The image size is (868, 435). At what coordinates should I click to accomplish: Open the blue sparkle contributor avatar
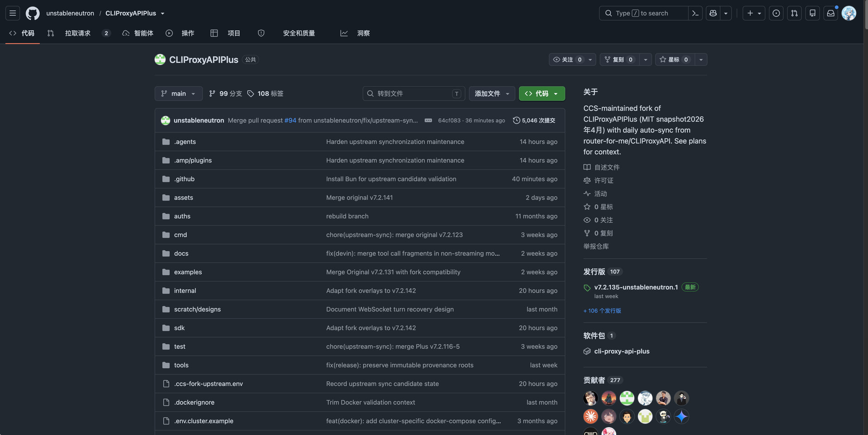pyautogui.click(x=681, y=416)
